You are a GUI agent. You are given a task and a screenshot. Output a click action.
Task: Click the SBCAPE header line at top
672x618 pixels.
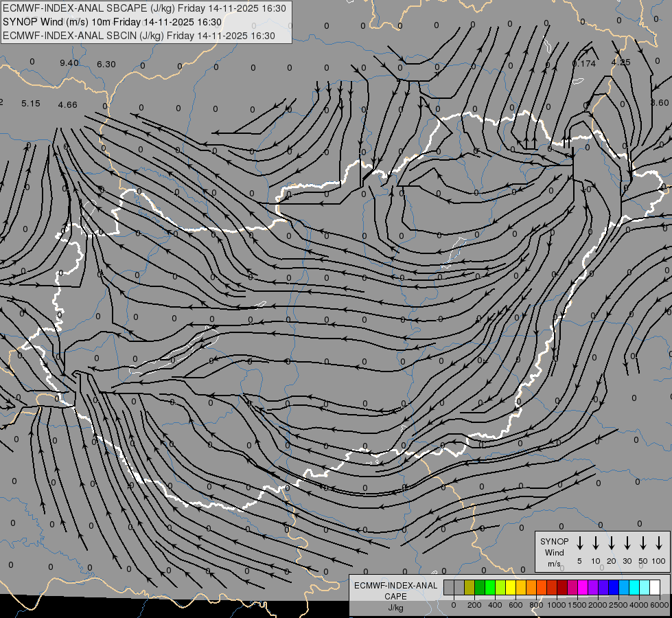coord(144,8)
